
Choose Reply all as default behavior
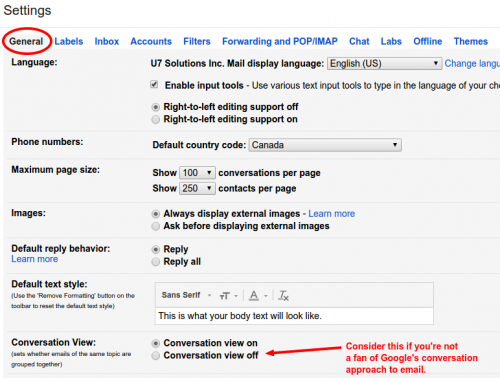155,262
